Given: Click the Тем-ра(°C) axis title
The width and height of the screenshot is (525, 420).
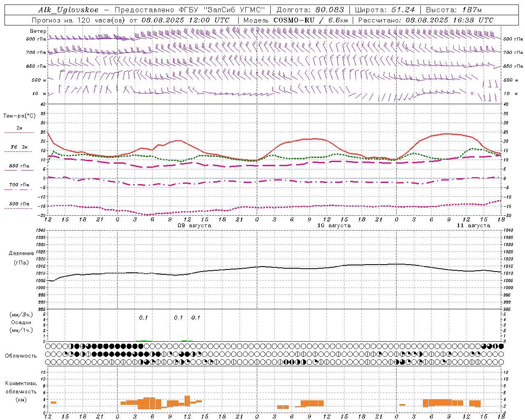Looking at the screenshot, I should point(19,116).
